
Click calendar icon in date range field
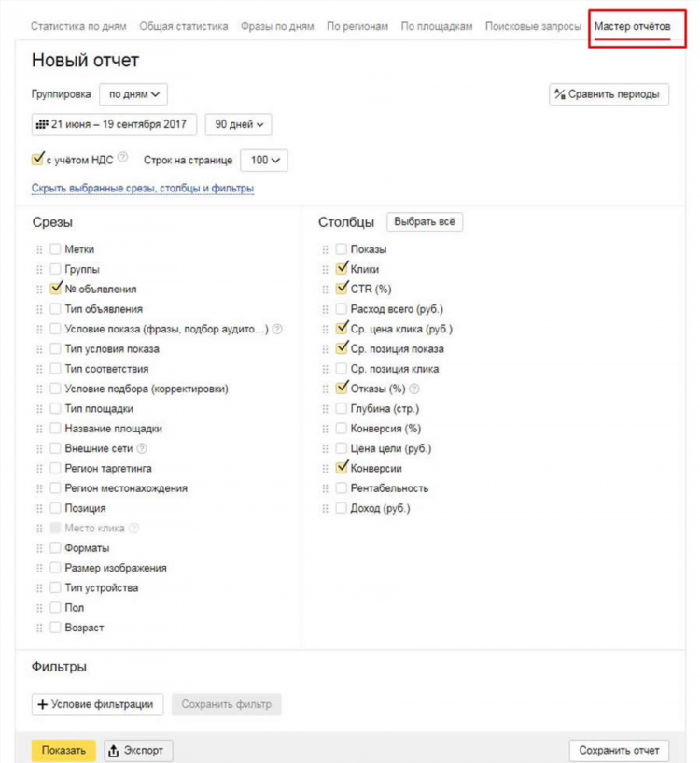(x=43, y=124)
